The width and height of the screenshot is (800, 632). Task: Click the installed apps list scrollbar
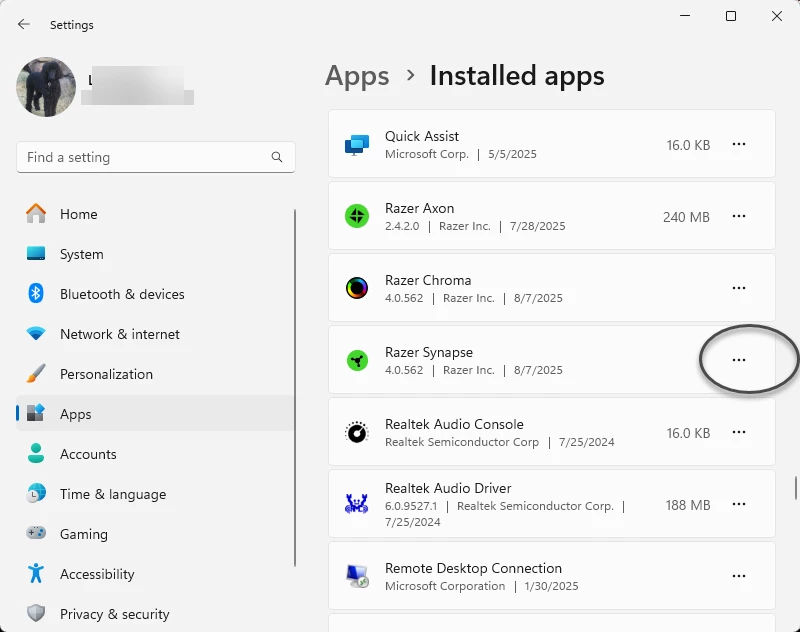pos(795,488)
